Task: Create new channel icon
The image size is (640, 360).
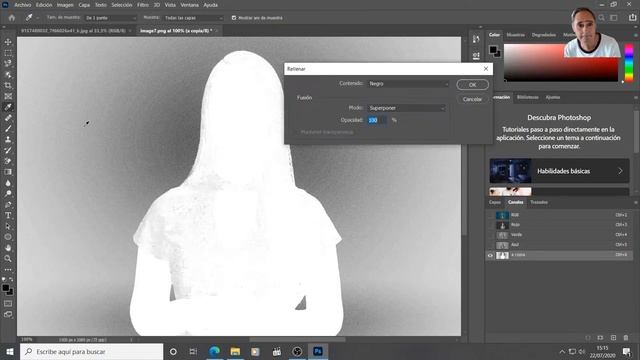Action: point(613,338)
